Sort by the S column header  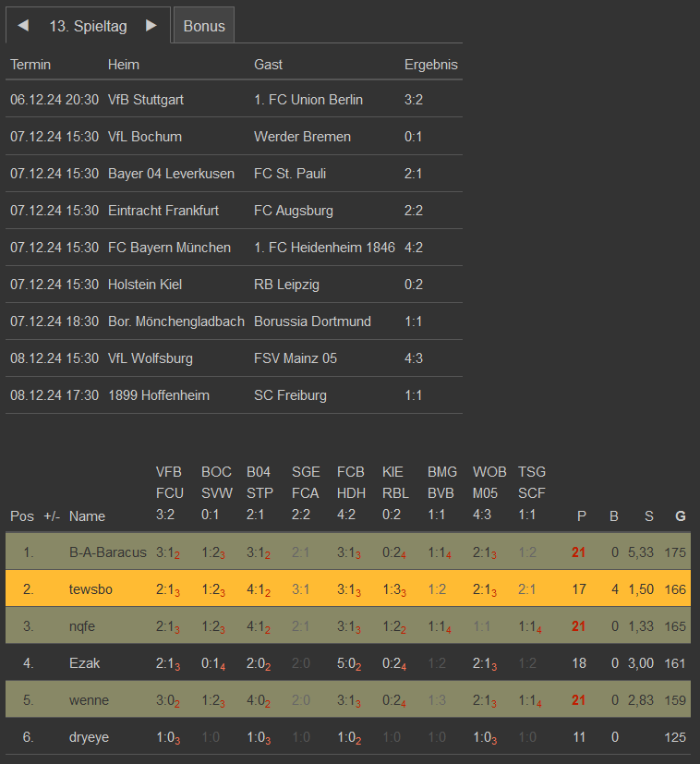coord(648,515)
